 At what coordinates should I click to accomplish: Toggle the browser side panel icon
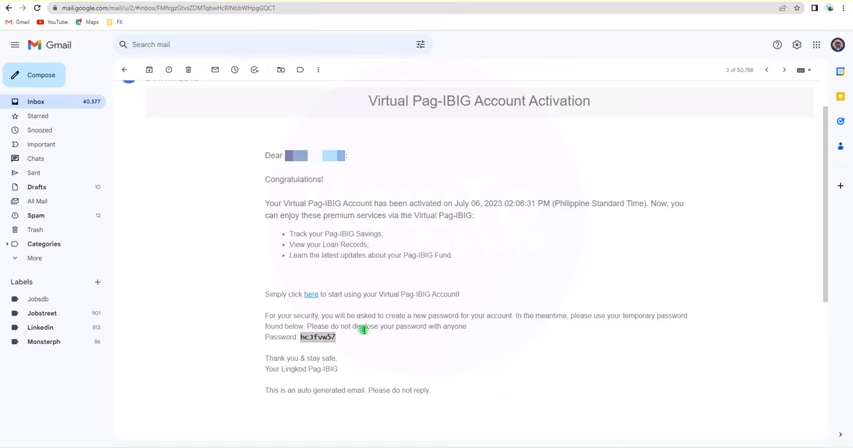coord(814,8)
